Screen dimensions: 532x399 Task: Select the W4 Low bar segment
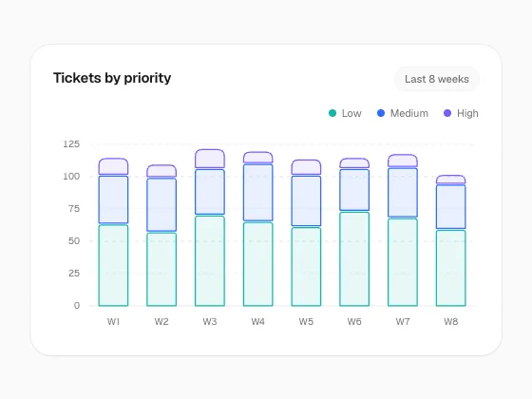[x=257, y=264]
